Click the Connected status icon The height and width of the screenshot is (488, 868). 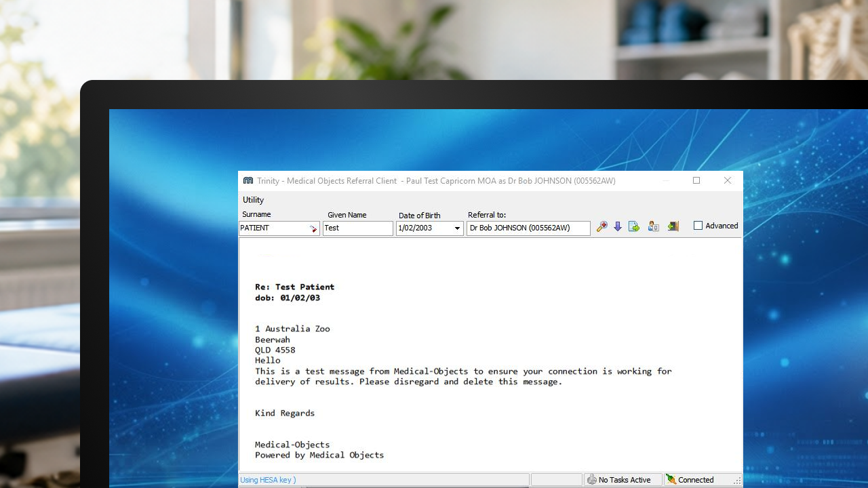(x=671, y=480)
